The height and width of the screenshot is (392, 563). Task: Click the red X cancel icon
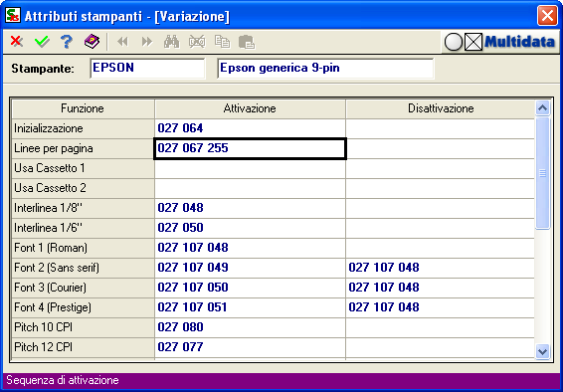[x=17, y=41]
